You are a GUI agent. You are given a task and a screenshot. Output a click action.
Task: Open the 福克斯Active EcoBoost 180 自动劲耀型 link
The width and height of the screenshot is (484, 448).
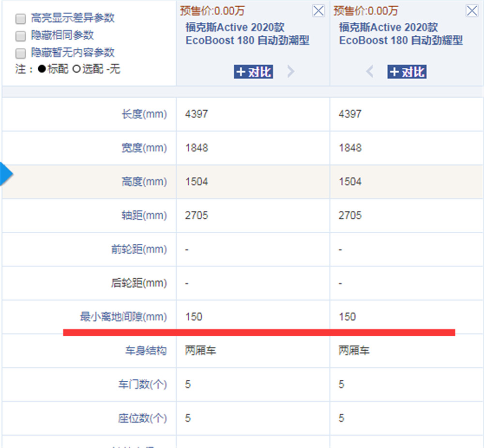(401, 34)
